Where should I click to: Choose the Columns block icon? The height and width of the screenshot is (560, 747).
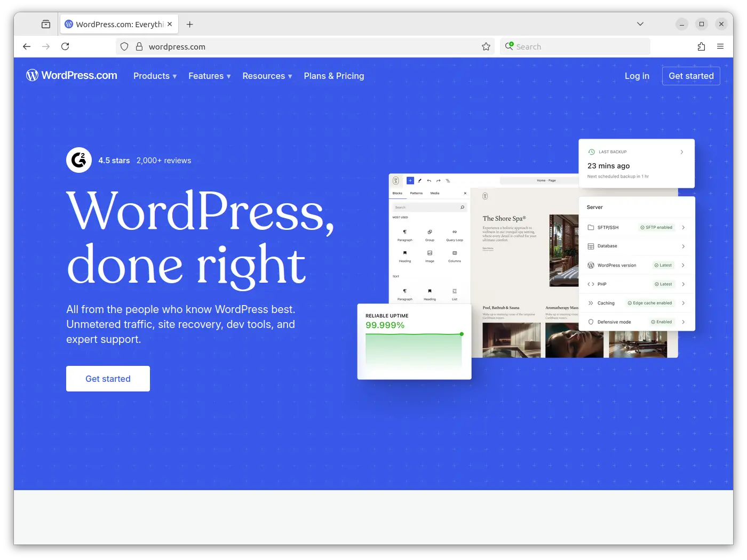pos(455,253)
